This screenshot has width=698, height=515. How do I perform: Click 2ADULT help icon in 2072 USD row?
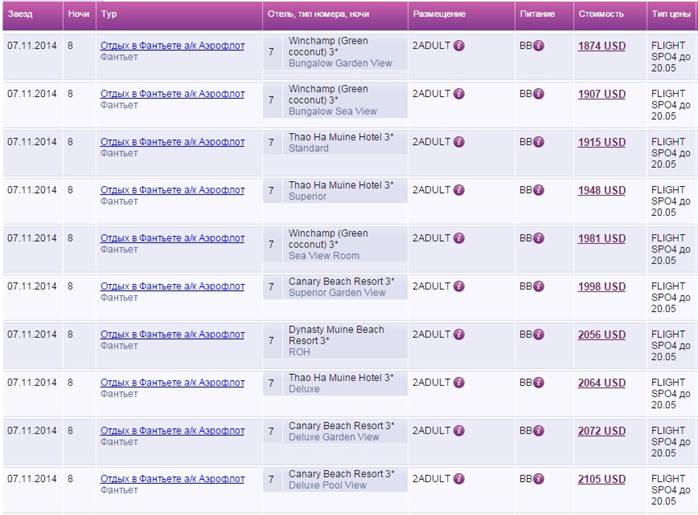[459, 430]
